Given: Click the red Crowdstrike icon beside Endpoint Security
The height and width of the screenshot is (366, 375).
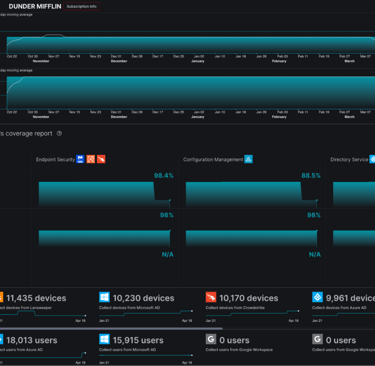Looking at the screenshot, I should coord(101,159).
